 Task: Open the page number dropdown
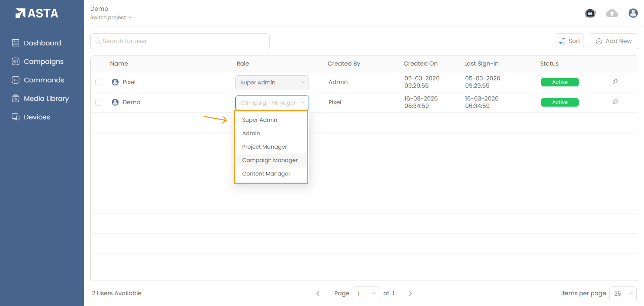[x=366, y=294]
